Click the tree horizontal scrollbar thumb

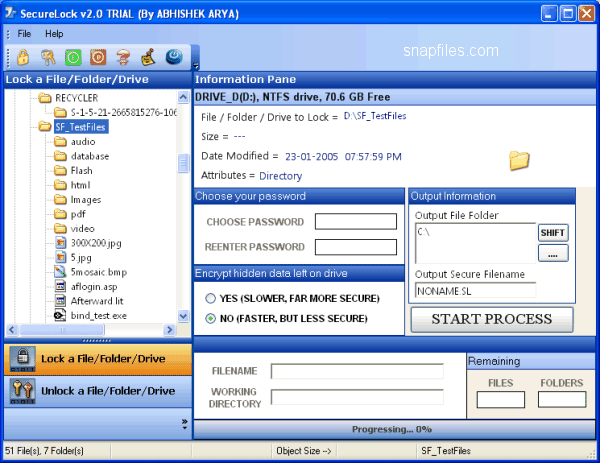pos(62,330)
